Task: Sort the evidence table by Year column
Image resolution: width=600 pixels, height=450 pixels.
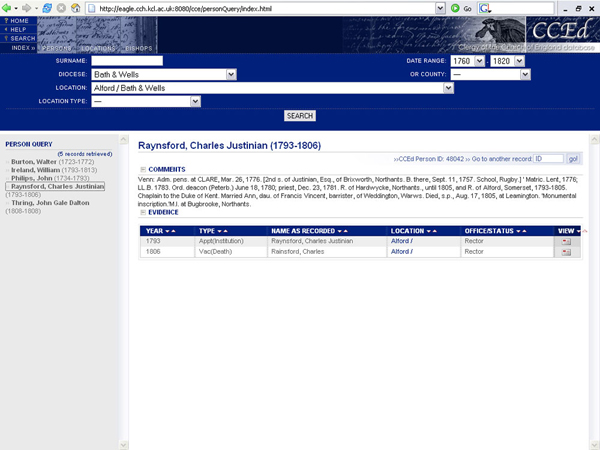Action: pos(154,231)
